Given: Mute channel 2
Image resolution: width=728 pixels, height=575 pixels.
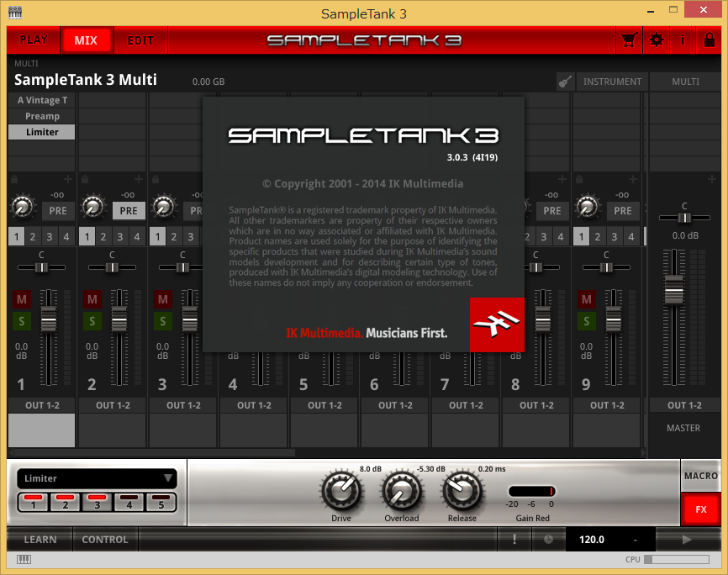Looking at the screenshot, I should click(x=92, y=299).
